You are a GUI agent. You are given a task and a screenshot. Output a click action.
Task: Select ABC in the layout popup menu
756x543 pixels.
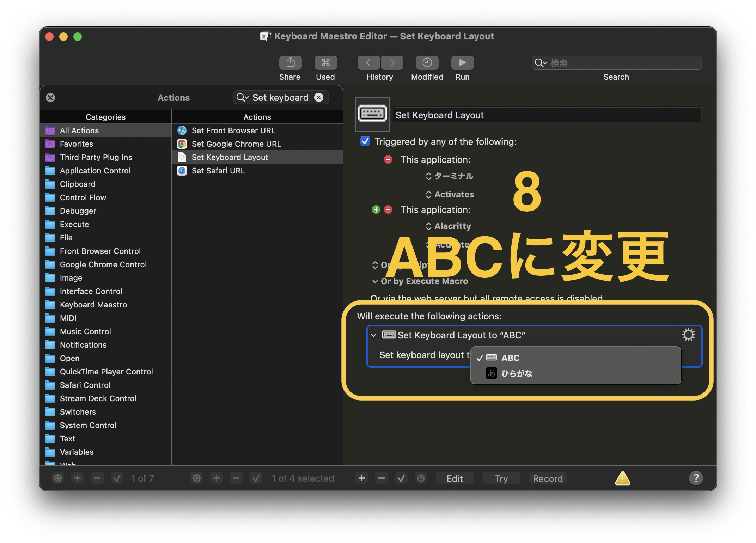coord(510,358)
